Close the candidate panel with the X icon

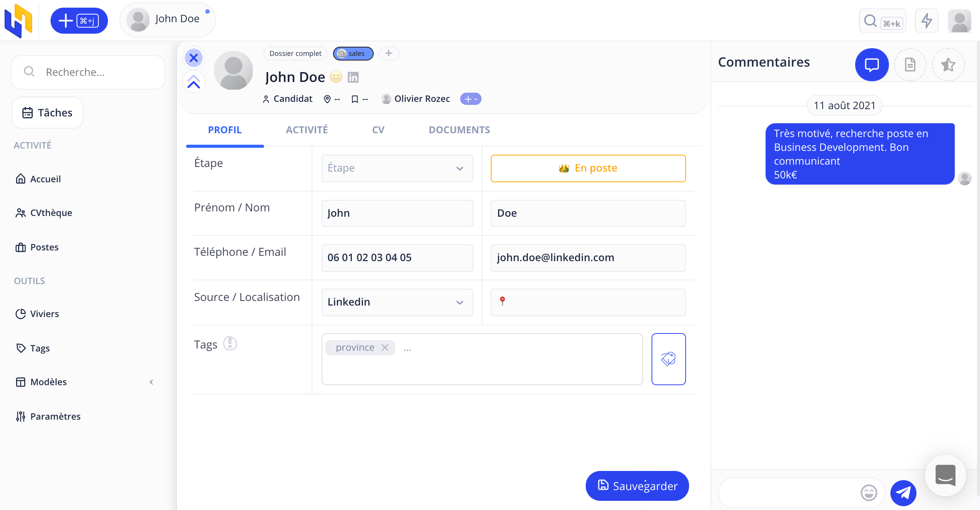(x=194, y=58)
